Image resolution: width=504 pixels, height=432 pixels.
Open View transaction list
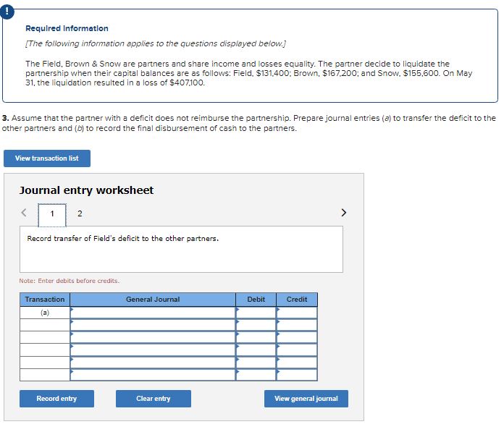coord(47,158)
